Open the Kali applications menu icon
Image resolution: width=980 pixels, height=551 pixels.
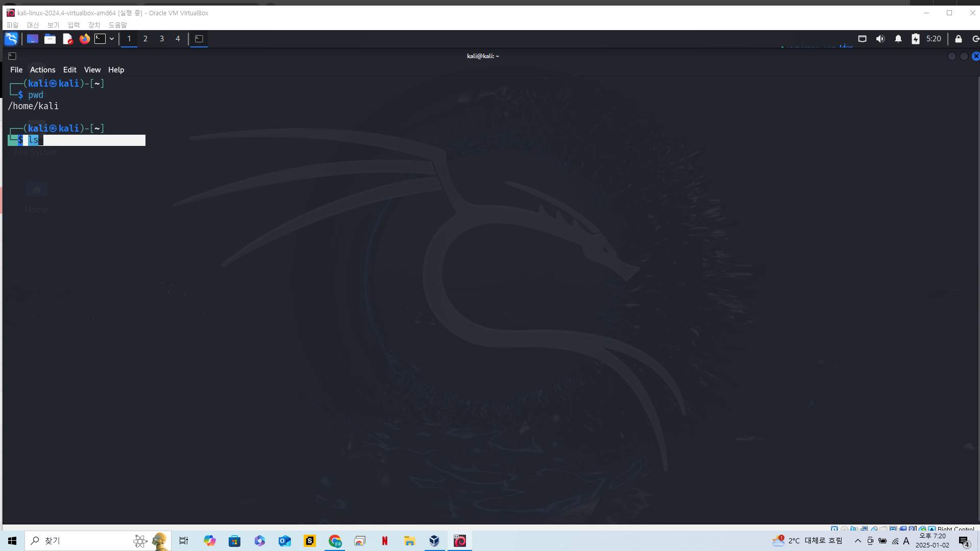click(x=11, y=39)
